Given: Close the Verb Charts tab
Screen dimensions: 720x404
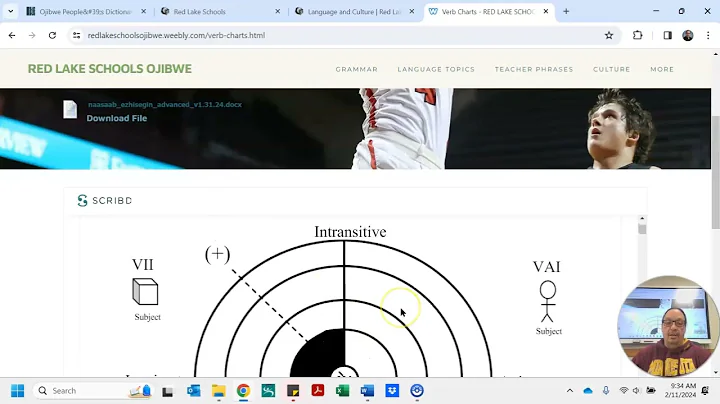Looking at the screenshot, I should click(x=546, y=11).
